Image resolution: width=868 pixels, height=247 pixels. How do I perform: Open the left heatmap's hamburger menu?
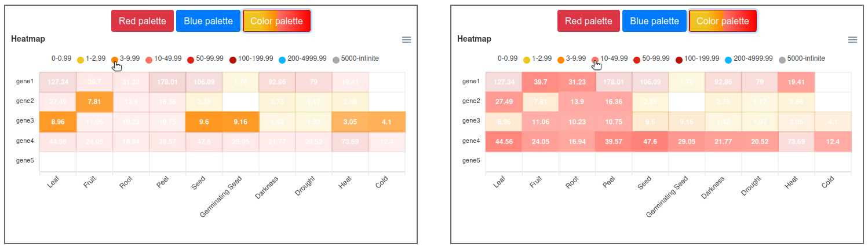tap(407, 39)
